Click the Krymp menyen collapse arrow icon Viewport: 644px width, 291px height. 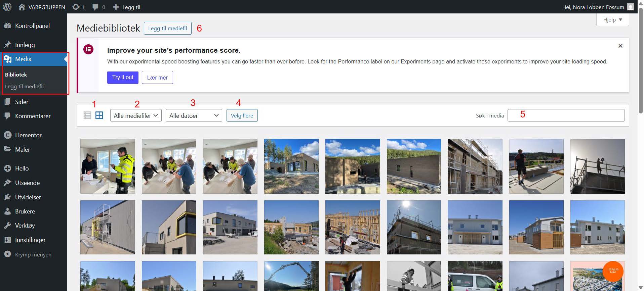pos(7,254)
